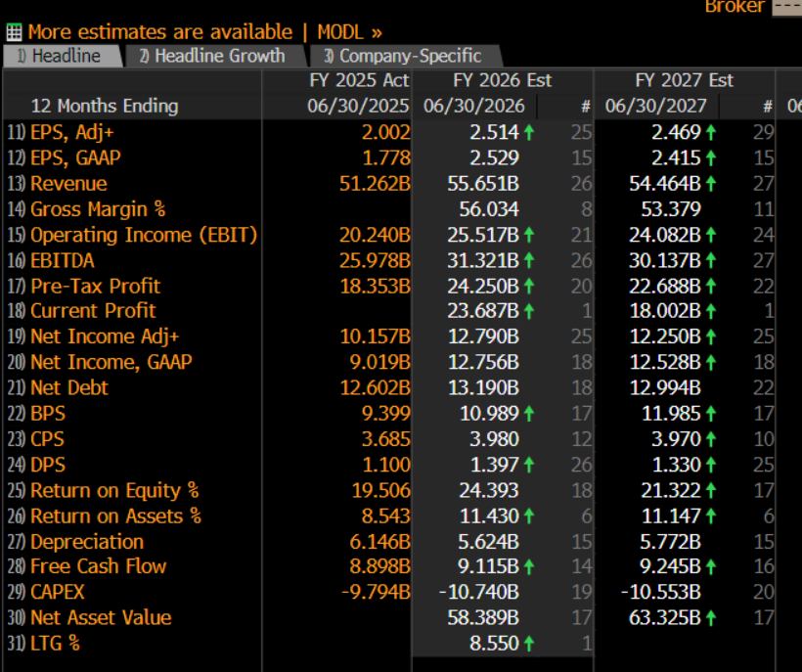This screenshot has width=802, height=672.
Task: Select the CAPEX row label
Action: (x=57, y=592)
